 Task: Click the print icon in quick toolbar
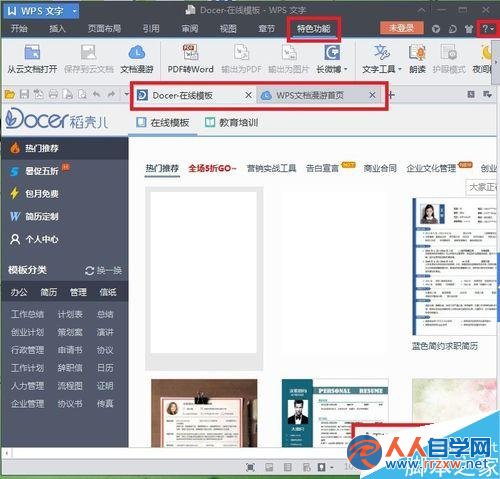tap(53, 95)
